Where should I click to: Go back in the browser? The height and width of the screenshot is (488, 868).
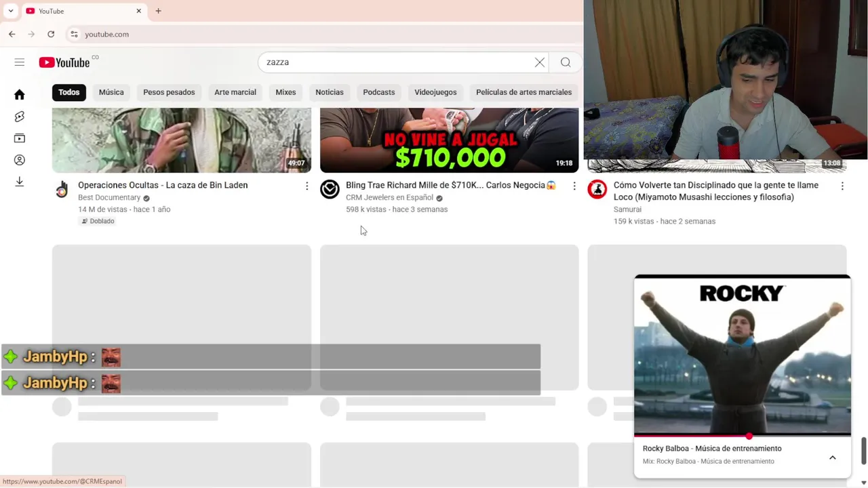(12, 34)
